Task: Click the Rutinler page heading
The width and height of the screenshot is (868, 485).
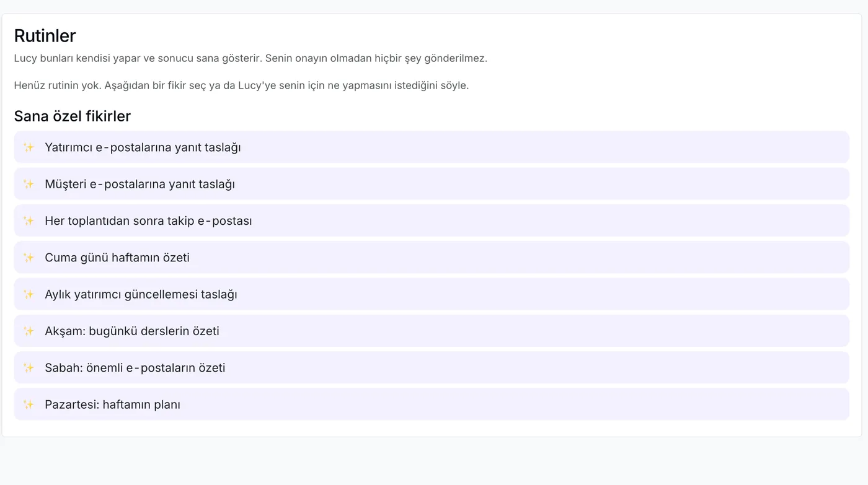Action: click(45, 36)
